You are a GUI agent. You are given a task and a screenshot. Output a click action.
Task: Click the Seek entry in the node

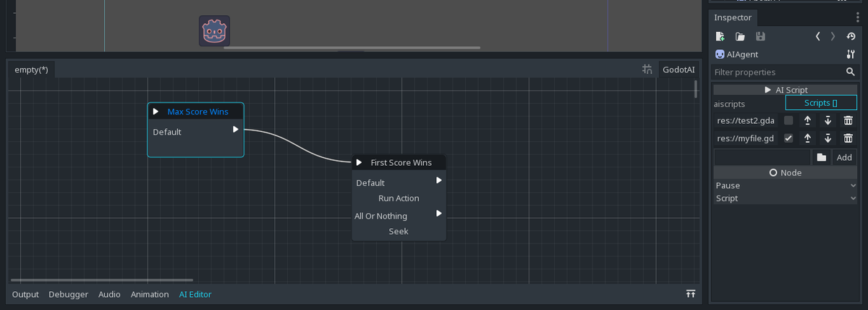point(399,231)
